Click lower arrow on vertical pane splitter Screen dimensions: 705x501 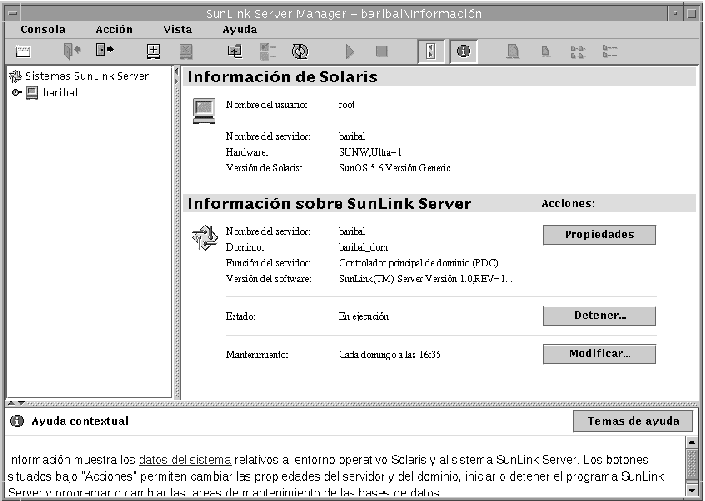(176, 80)
